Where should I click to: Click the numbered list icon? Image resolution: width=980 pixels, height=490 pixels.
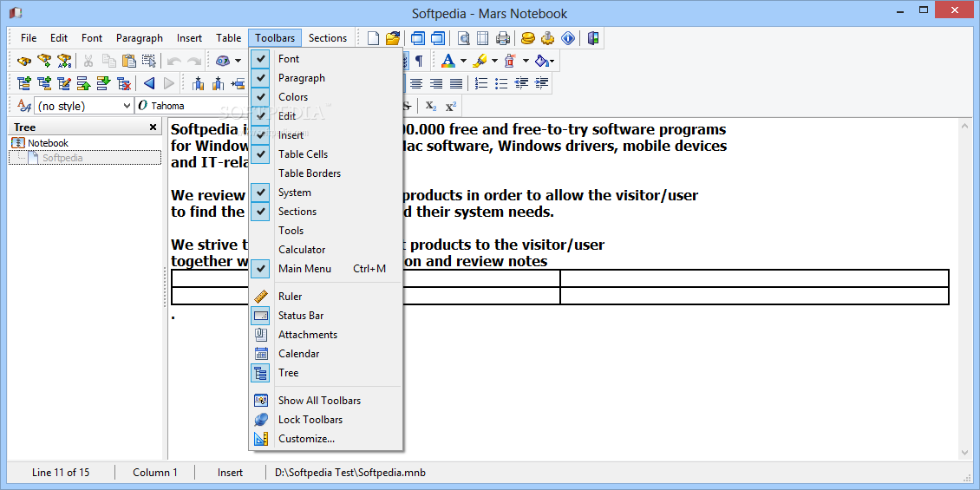tap(481, 83)
